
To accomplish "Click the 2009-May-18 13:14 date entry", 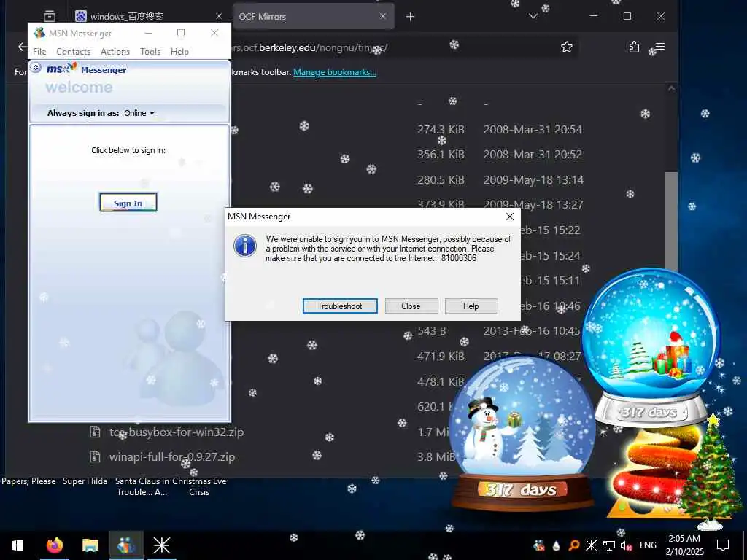I will (533, 180).
